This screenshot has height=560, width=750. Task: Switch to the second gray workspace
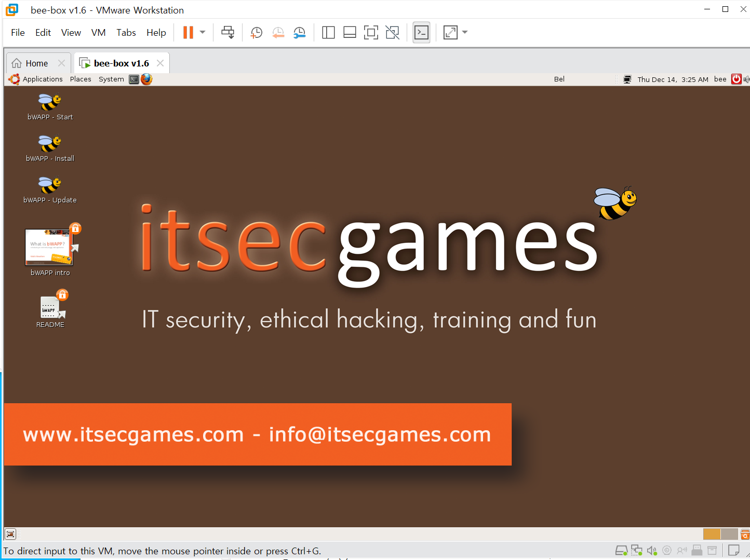click(x=729, y=534)
